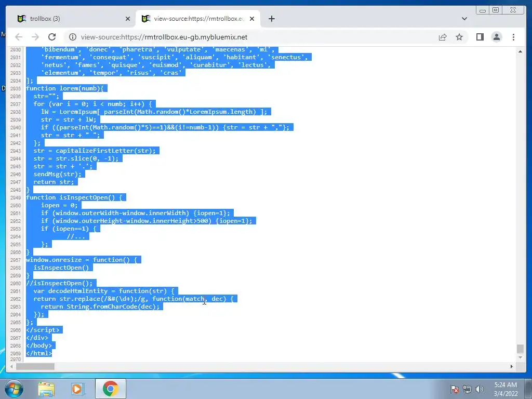Image resolution: width=532 pixels, height=399 pixels.
Task: Open the volume speaker icon in tray
Action: click(479, 389)
